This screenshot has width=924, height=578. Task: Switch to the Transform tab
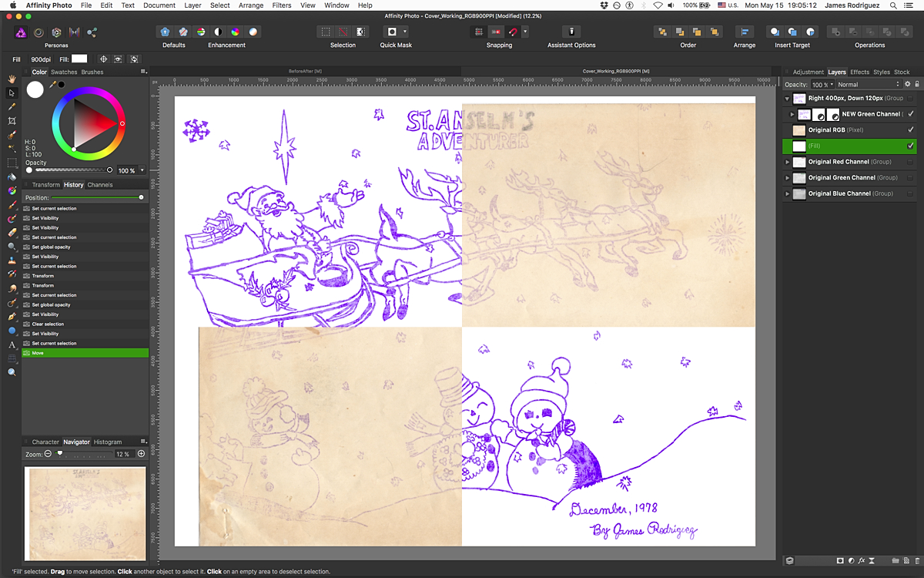click(46, 185)
